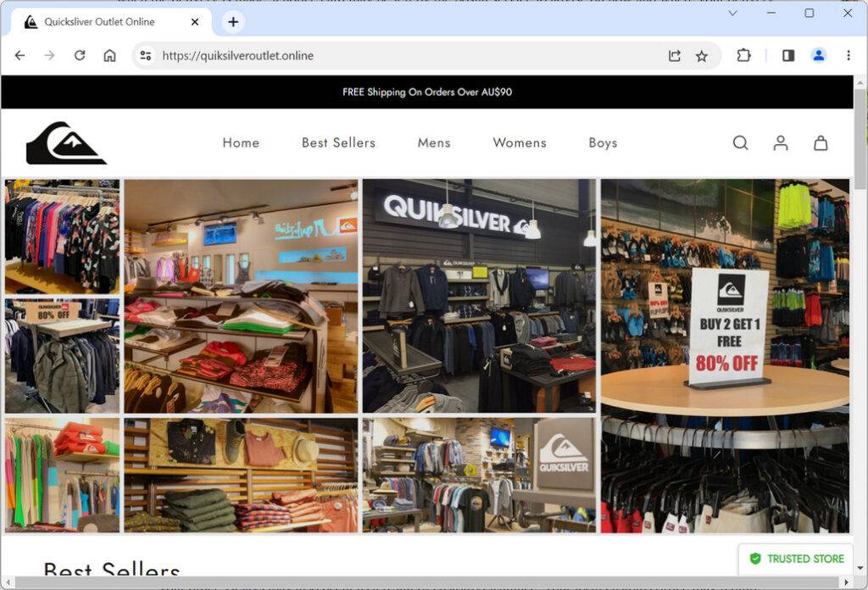Click the browser back arrow
The width and height of the screenshot is (868, 590).
20,55
